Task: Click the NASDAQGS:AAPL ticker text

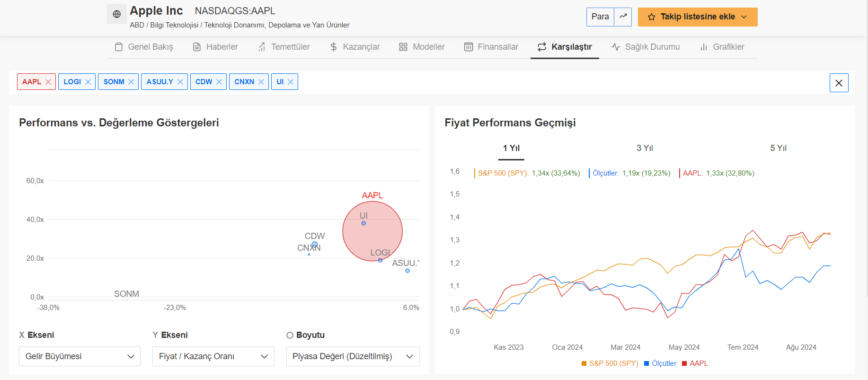Action: [235, 11]
